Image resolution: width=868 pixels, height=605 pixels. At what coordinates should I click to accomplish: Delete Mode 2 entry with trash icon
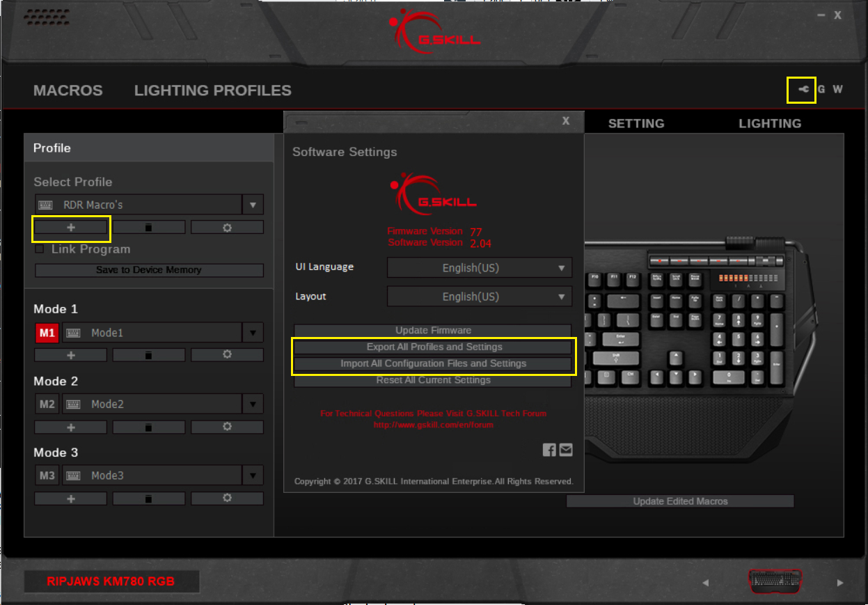(x=149, y=427)
